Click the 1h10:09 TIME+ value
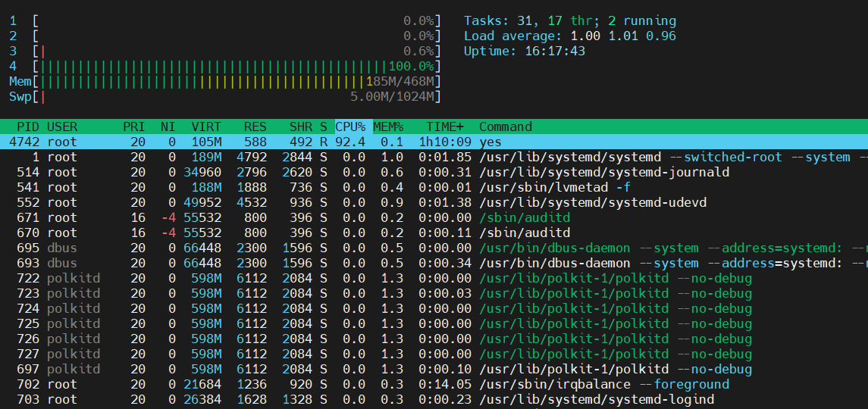Screen dimensions: 868x409 tap(444, 142)
